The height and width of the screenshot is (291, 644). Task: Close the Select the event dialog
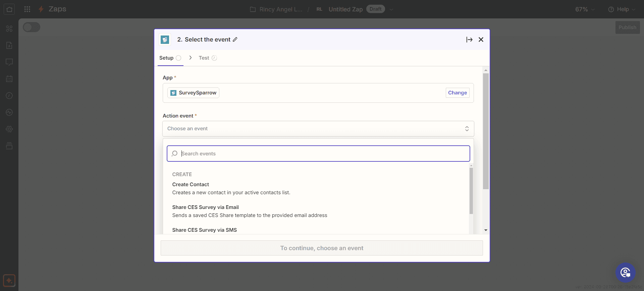481,40
